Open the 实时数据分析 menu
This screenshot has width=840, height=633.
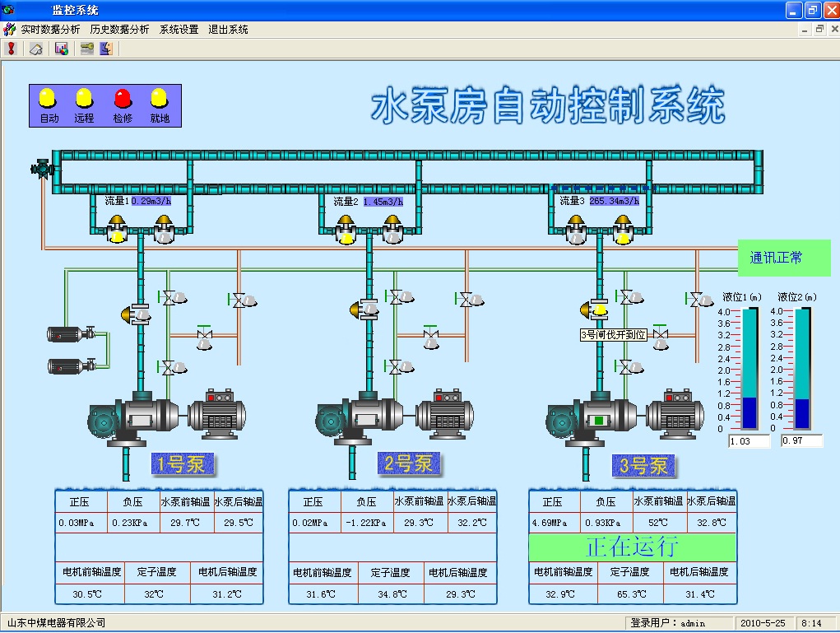point(50,30)
